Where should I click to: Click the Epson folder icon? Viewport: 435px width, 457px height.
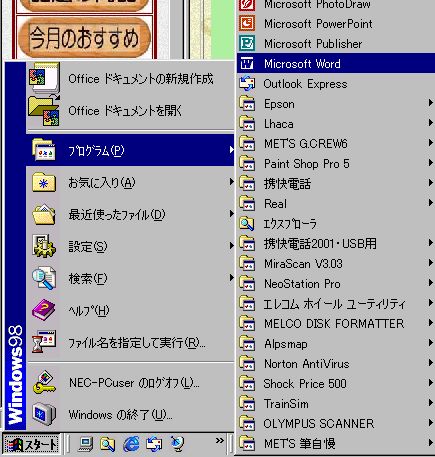click(x=247, y=103)
